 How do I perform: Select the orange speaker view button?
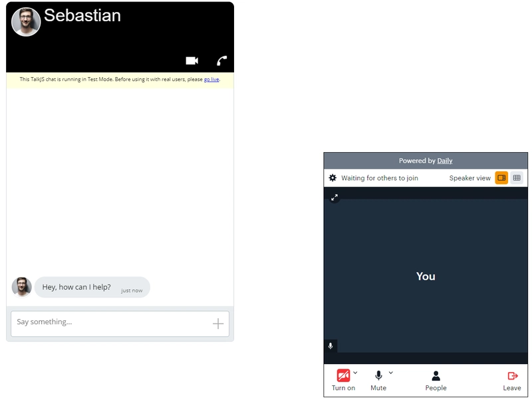[501, 178]
